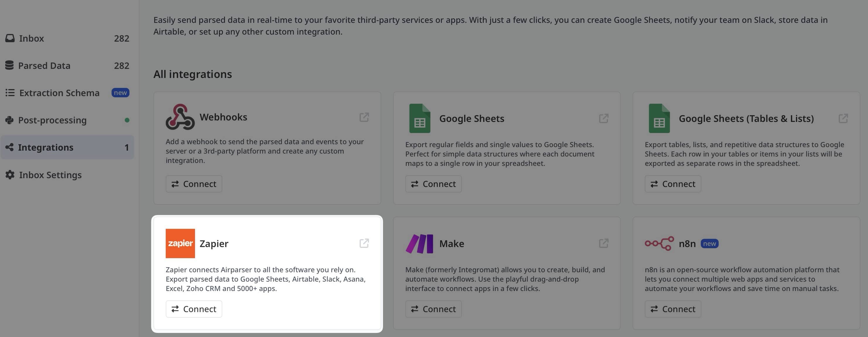
Task: Click the Parsed Data database icon
Action: (x=9, y=65)
